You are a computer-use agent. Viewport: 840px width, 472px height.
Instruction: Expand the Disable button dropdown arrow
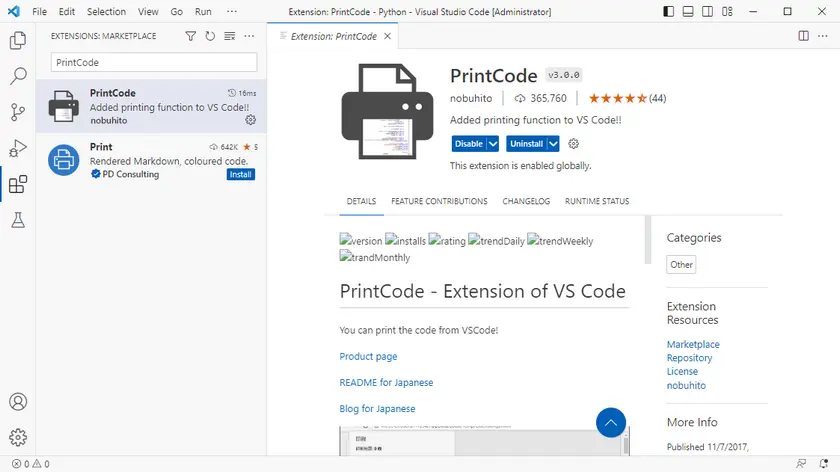point(492,144)
